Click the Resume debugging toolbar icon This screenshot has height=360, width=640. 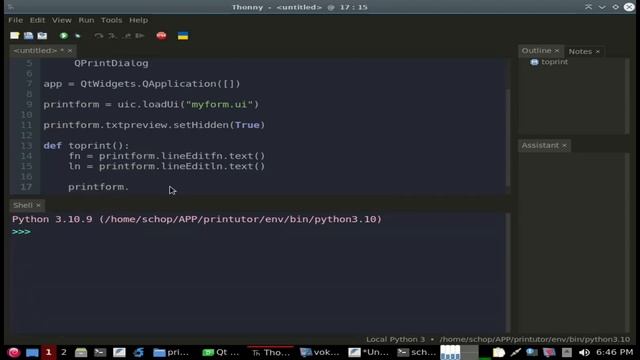(140, 36)
